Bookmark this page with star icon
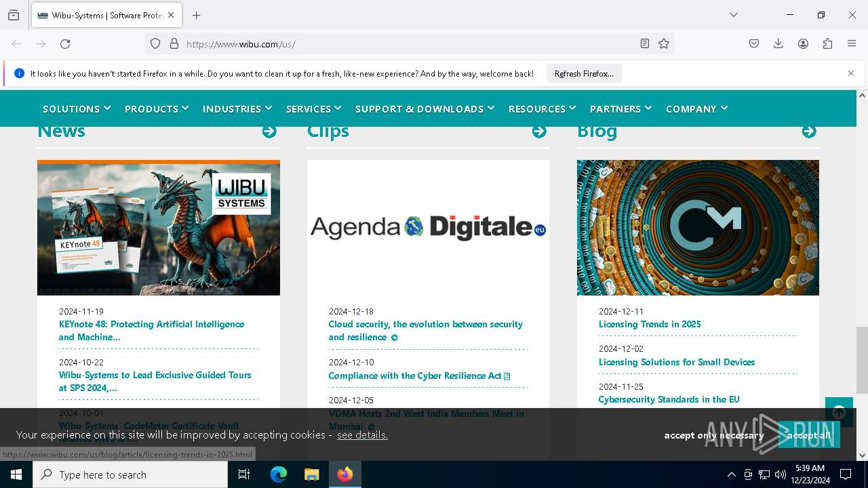Screen dimensions: 868x488 [664, 43]
